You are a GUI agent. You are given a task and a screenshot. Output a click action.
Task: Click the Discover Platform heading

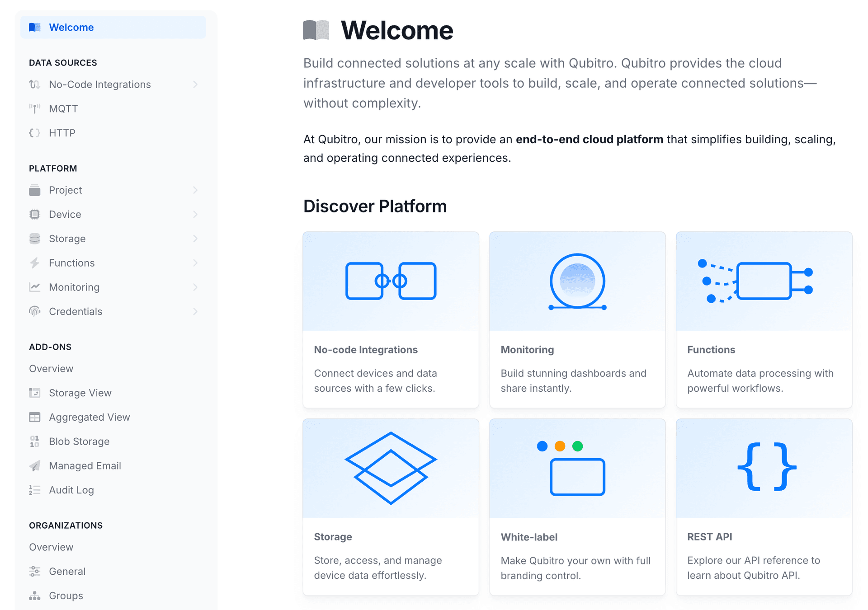(x=375, y=206)
